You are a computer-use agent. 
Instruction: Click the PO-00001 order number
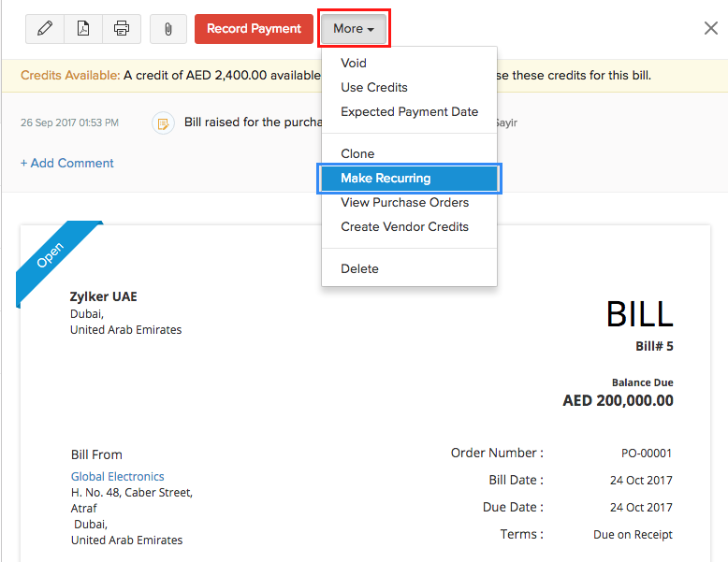point(647,454)
